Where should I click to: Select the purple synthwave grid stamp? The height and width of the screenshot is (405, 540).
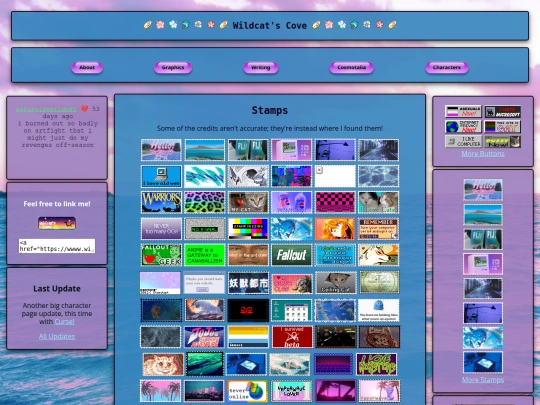click(x=333, y=364)
